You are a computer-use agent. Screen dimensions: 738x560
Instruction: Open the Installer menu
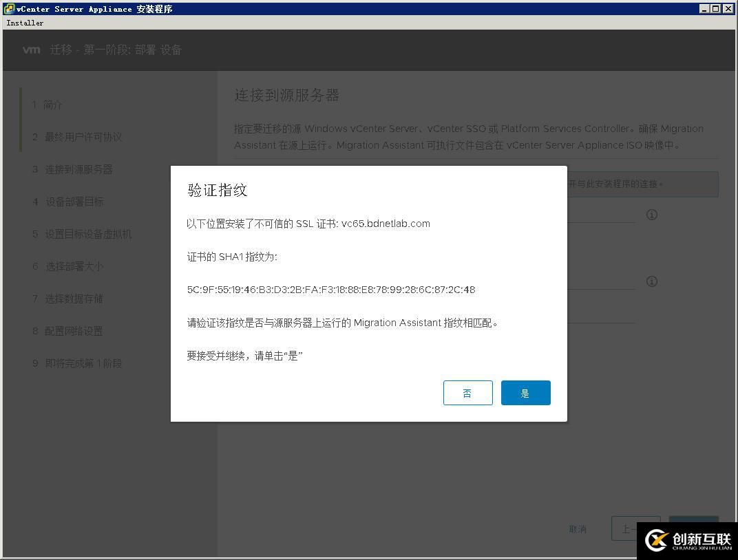click(25, 23)
